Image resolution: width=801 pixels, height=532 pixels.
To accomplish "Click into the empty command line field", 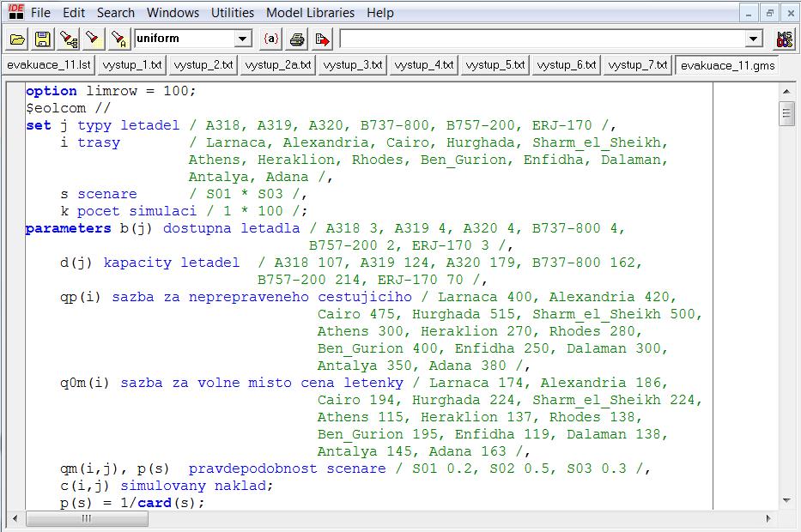I will pyautogui.click(x=543, y=39).
